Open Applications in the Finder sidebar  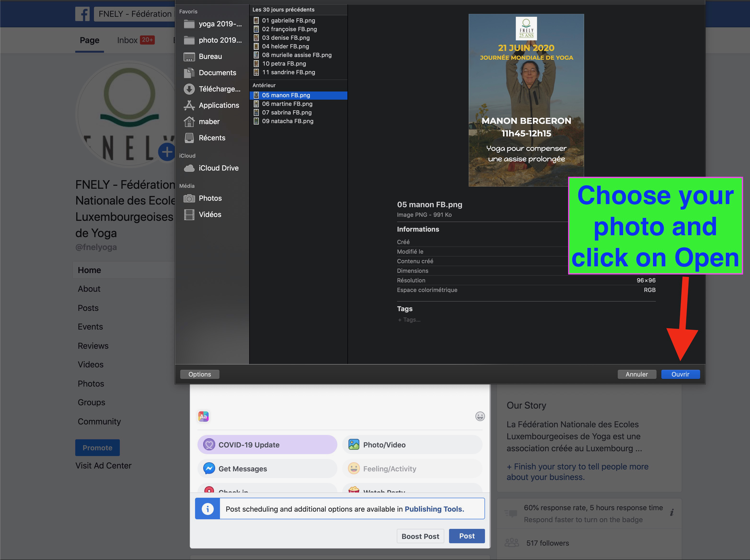pos(218,105)
